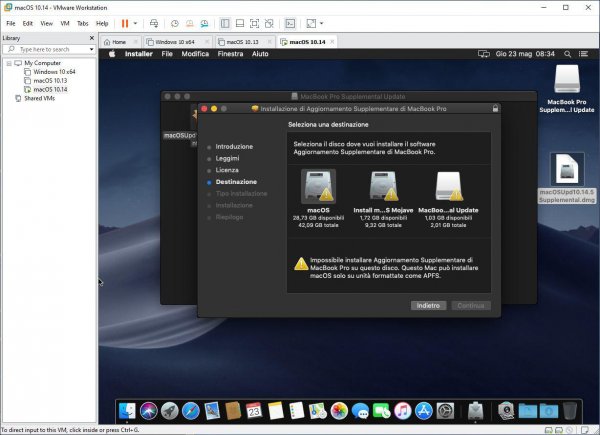Open the VM menu in VMware
600x435 pixels.
(x=65, y=23)
